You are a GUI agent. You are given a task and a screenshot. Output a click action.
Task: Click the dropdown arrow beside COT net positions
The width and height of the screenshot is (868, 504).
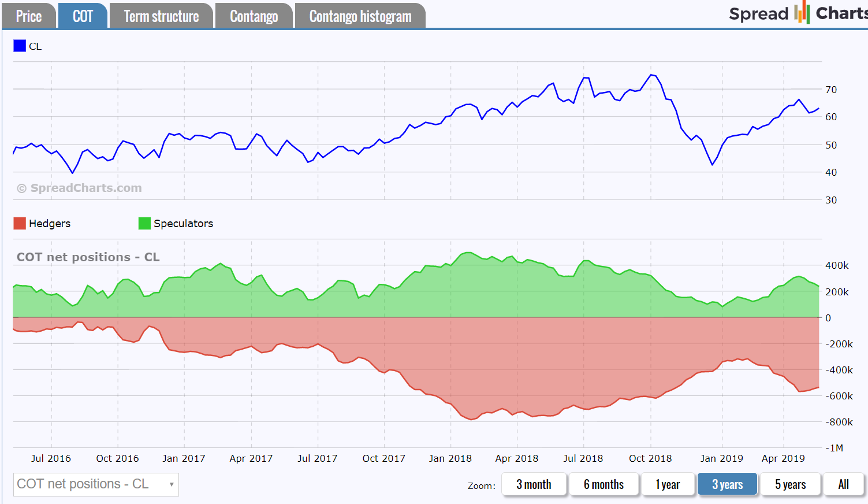tap(172, 484)
